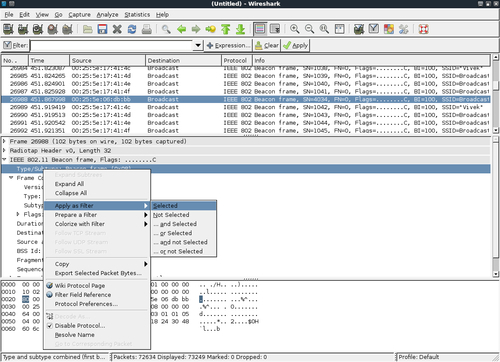Save the capture file with floppy icon
The height and width of the screenshot is (362, 500).
click(x=102, y=29)
